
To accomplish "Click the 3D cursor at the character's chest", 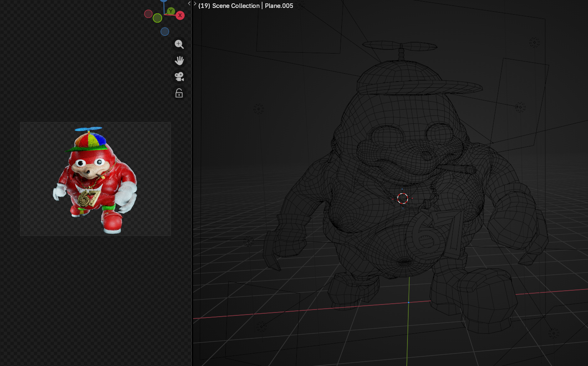I will point(402,198).
